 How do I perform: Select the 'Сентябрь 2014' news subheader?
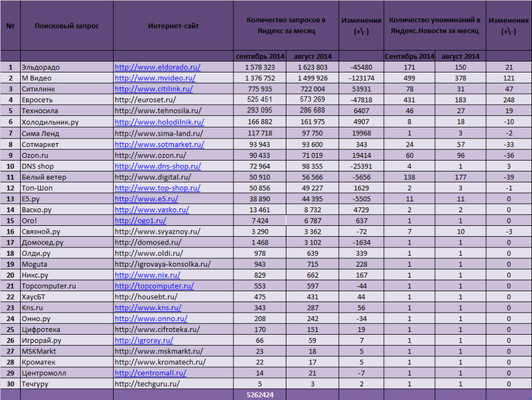[409, 56]
